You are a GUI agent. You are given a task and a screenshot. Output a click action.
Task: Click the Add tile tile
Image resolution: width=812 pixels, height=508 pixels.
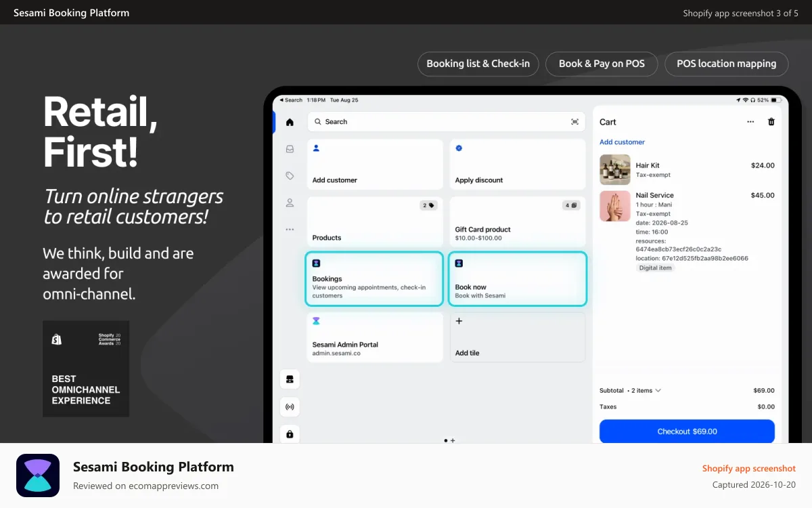point(518,337)
